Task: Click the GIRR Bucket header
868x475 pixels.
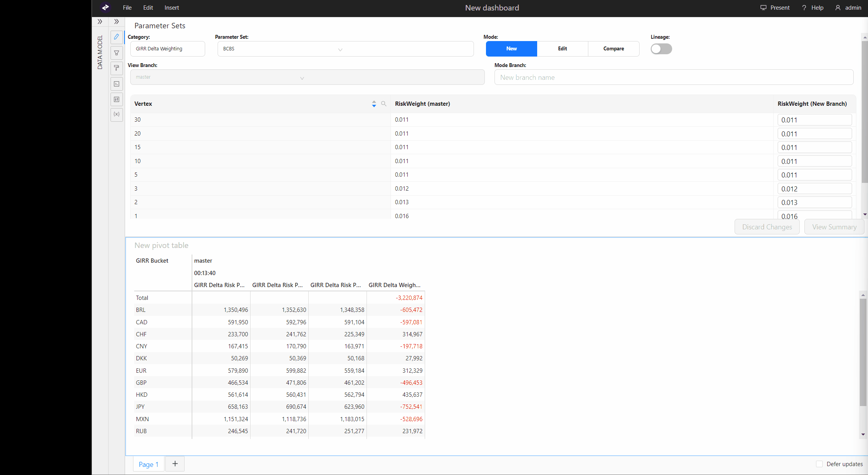Action: [x=152, y=261]
